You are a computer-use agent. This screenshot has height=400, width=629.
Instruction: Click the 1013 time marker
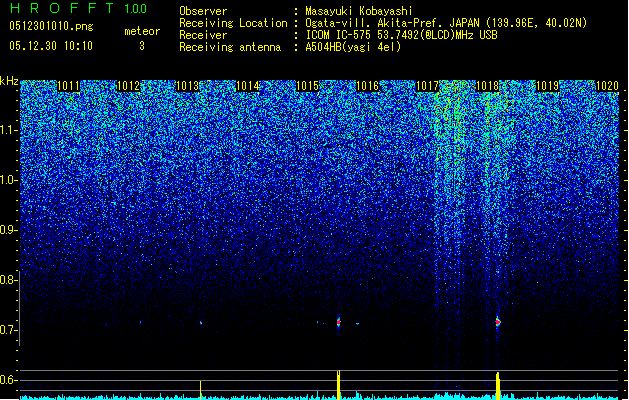pos(188,86)
